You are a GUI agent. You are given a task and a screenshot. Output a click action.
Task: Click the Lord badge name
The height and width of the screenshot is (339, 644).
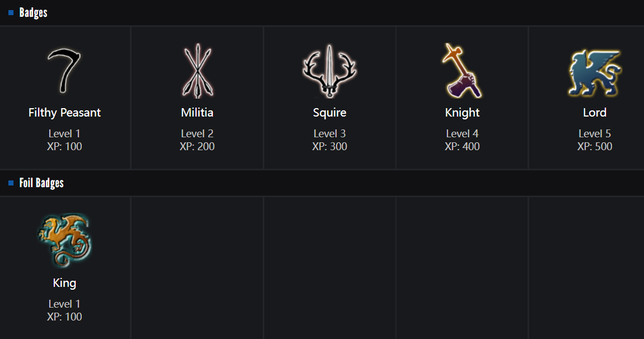point(595,113)
